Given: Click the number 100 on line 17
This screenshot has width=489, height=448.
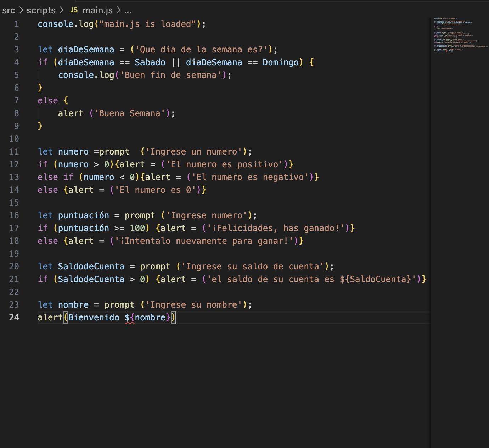Looking at the screenshot, I should tap(137, 228).
